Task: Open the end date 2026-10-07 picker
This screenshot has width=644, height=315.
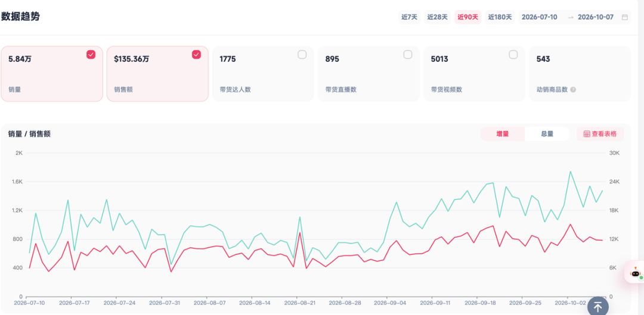Action: coord(596,17)
